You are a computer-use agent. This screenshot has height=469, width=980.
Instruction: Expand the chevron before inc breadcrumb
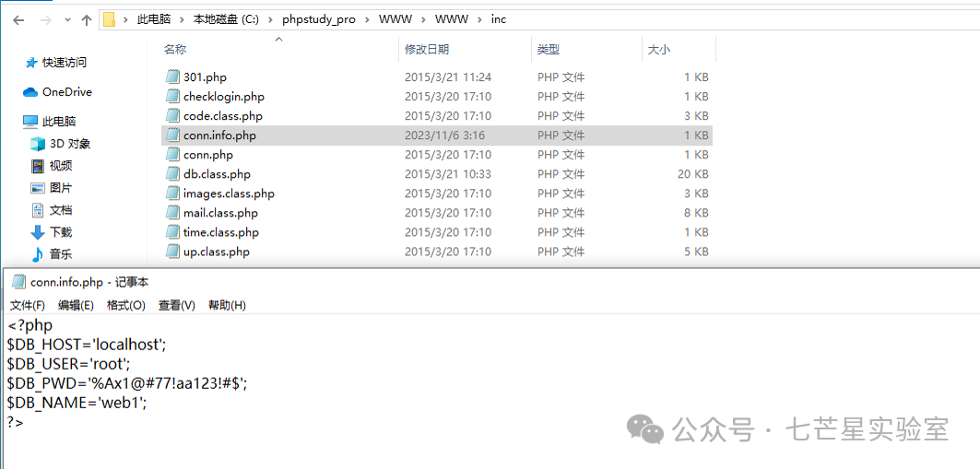tap(478, 19)
